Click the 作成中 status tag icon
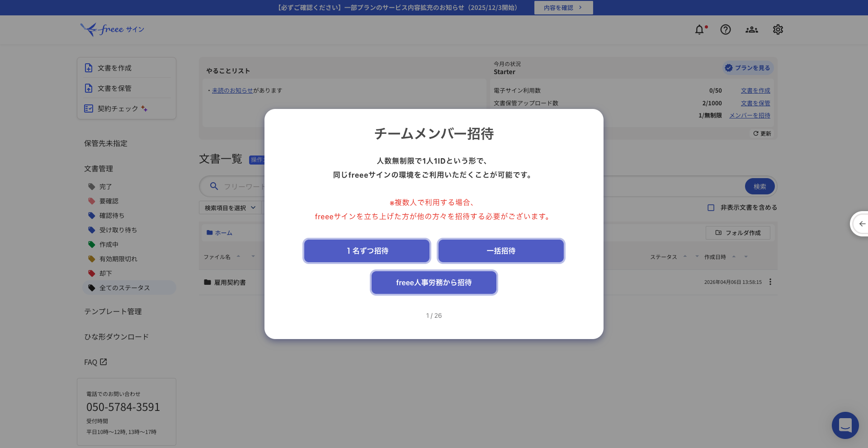The height and width of the screenshot is (448, 868). [92, 245]
